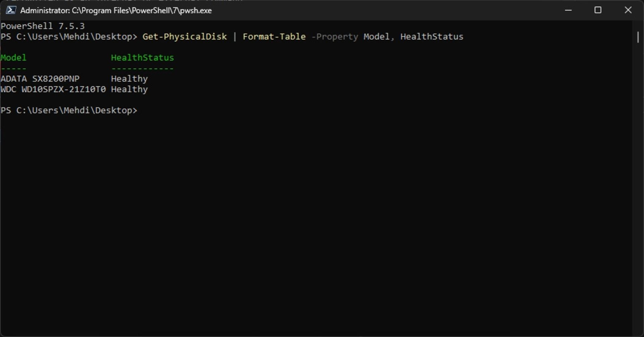Minimize the PowerShell window
The image size is (644, 337).
click(x=568, y=10)
